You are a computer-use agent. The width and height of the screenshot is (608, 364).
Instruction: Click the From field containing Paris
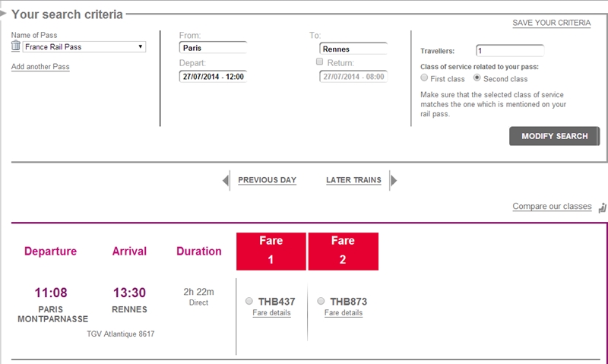click(x=213, y=48)
